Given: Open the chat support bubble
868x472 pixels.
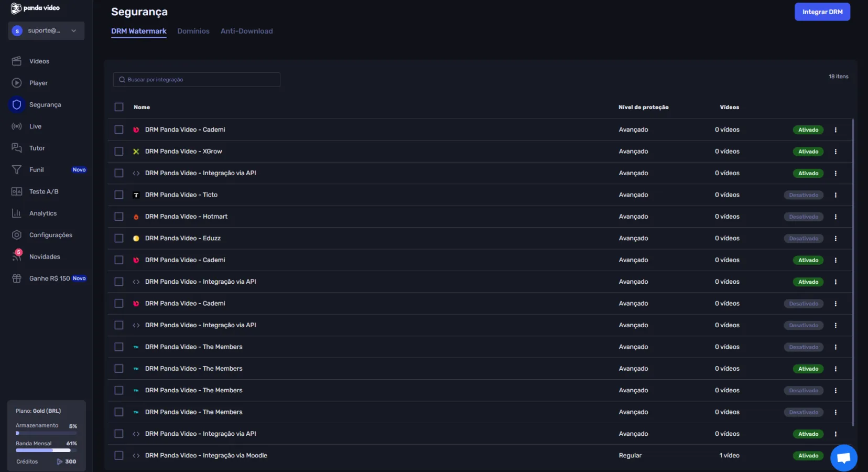Looking at the screenshot, I should [844, 458].
